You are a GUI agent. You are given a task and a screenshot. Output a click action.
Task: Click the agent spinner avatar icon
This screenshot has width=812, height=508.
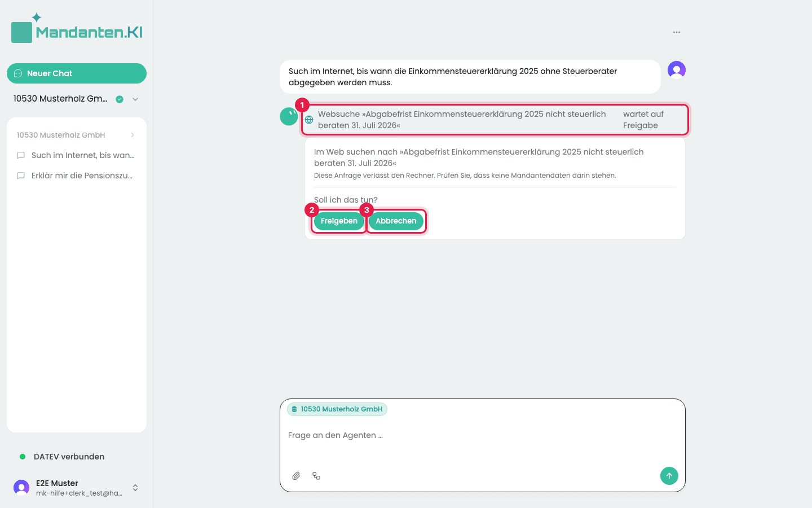pyautogui.click(x=289, y=117)
